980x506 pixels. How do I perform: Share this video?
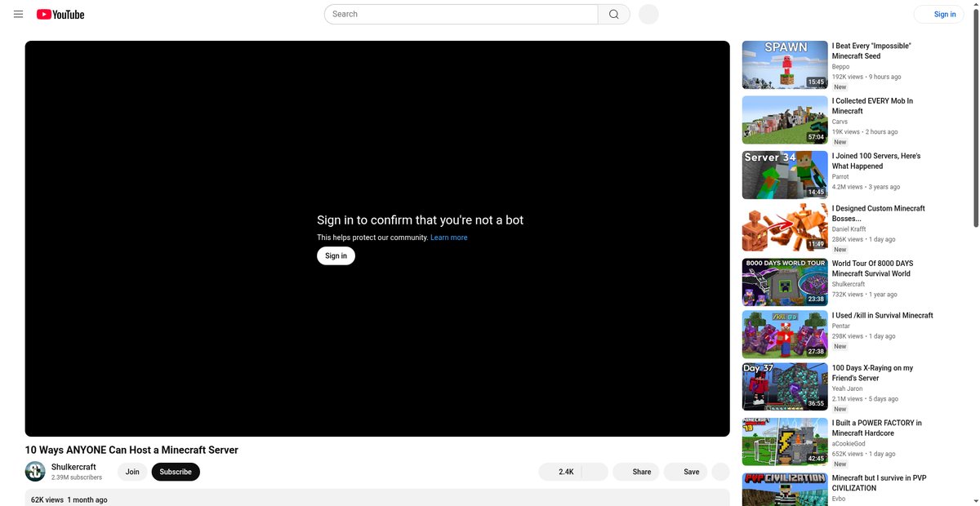tap(636, 472)
